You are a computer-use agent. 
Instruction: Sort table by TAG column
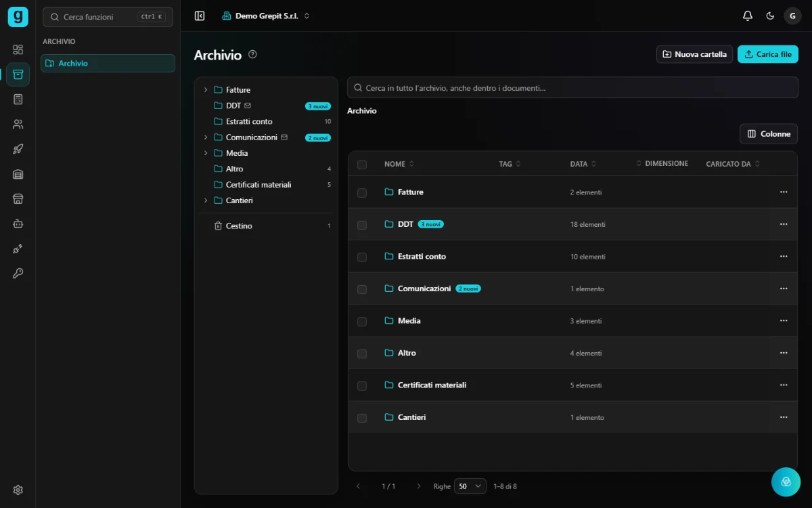(x=510, y=164)
